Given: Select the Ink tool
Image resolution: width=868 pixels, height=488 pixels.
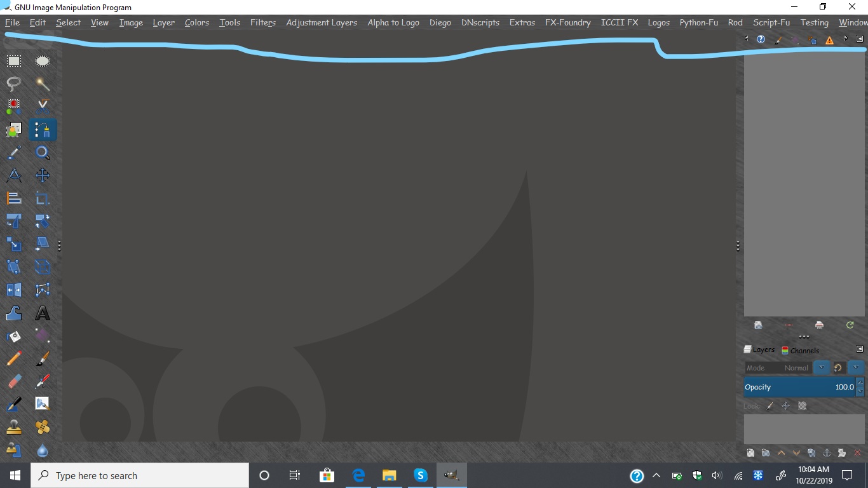Looking at the screenshot, I should pyautogui.click(x=14, y=404).
